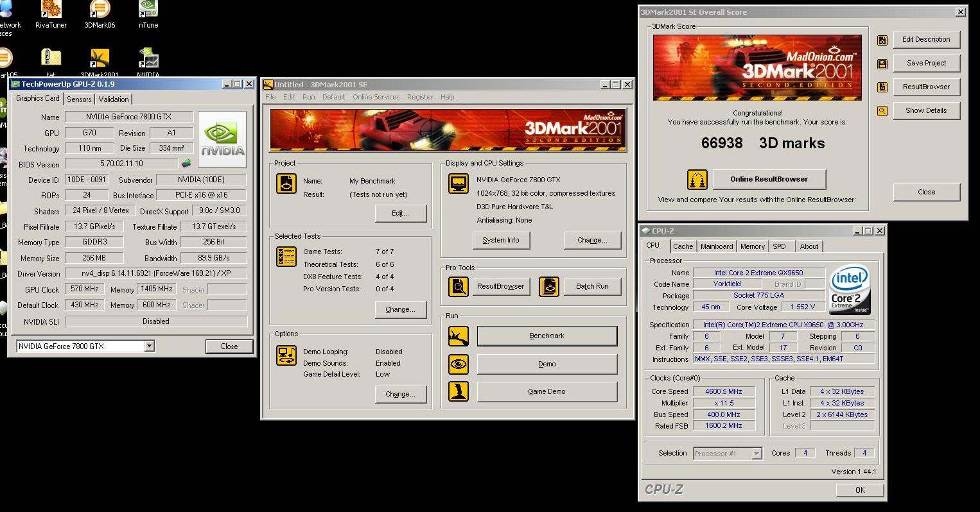This screenshot has width=980, height=512.
Task: Click the Options sound icon in 3DMark2001
Action: point(286,355)
